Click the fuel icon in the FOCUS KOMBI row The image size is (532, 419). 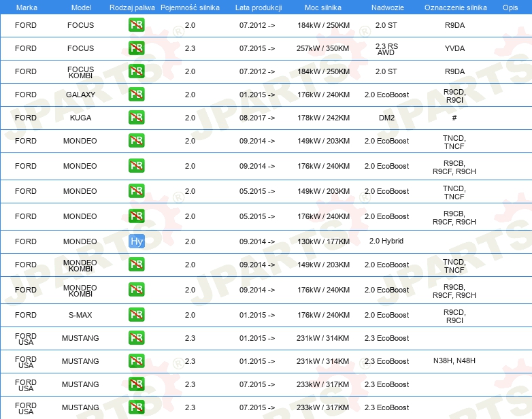(136, 71)
